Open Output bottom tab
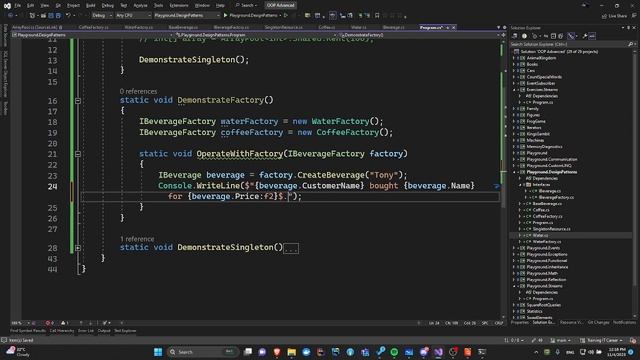This screenshot has height=360, width=640. tap(104, 331)
